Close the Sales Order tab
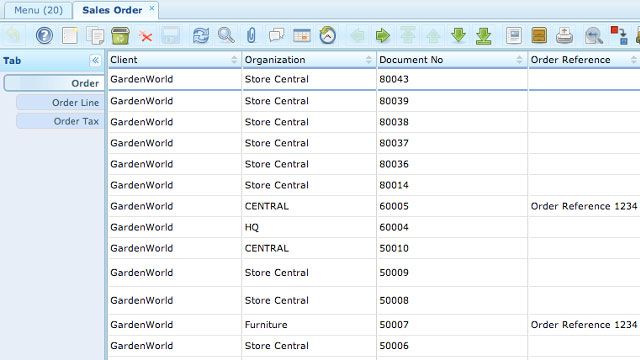 152,8
